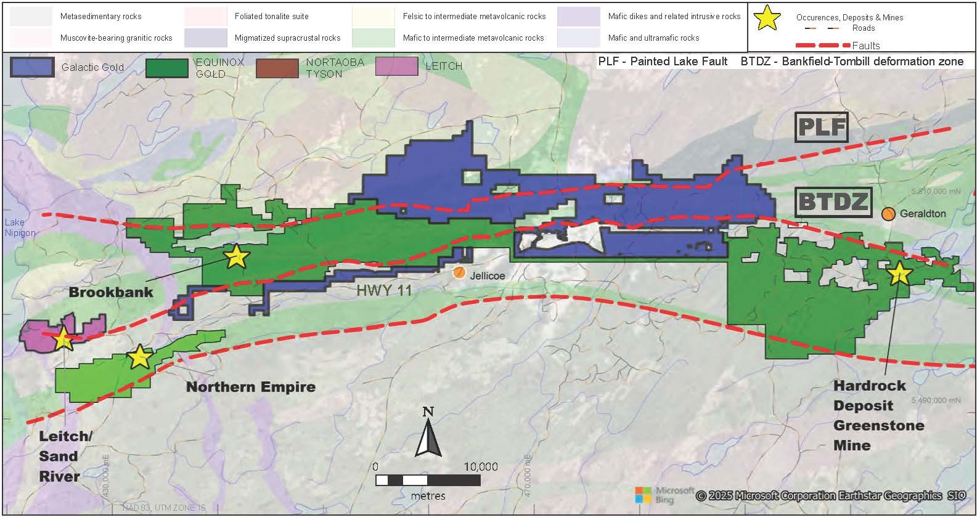Click the Microsoft Bing logo
The image size is (980, 520).
tap(655, 495)
